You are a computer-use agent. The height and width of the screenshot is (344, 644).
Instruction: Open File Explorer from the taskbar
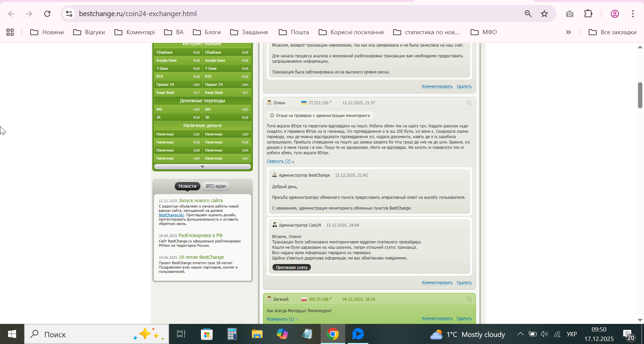point(257,334)
